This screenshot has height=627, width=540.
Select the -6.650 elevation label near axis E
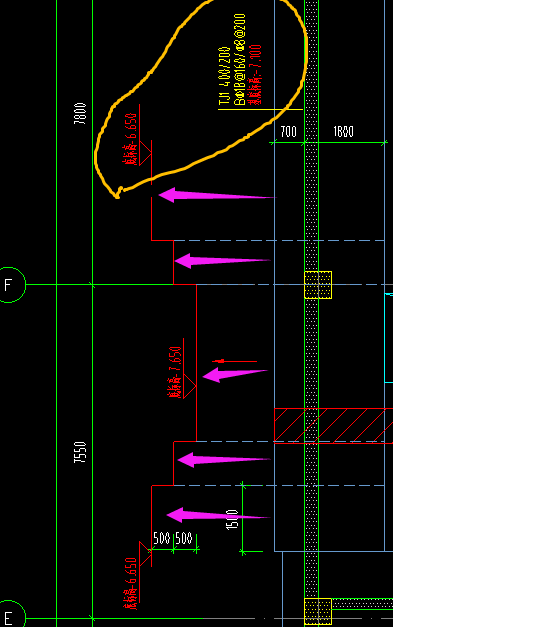tap(130, 583)
